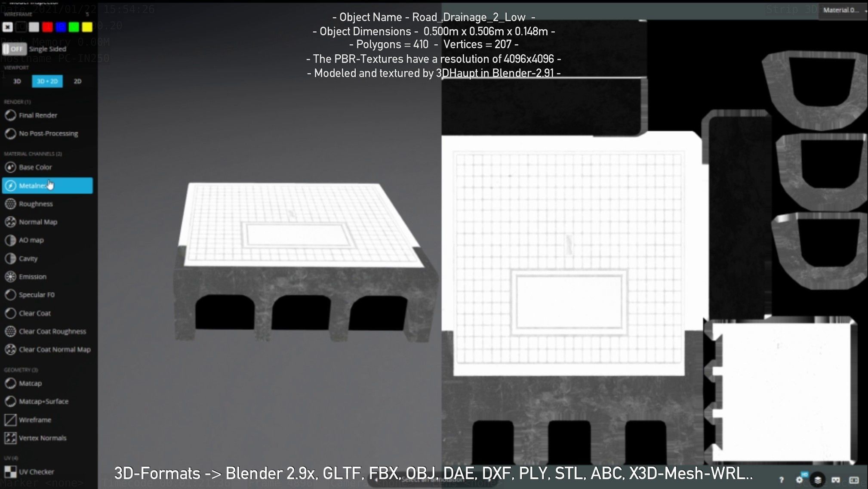Click the 'RENDER (1)' section header

click(x=17, y=102)
